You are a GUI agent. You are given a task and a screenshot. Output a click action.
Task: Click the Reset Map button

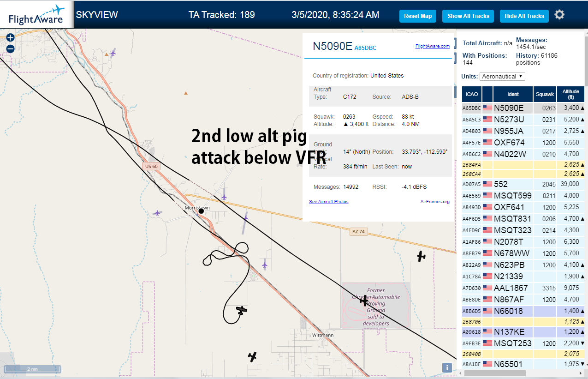point(418,16)
